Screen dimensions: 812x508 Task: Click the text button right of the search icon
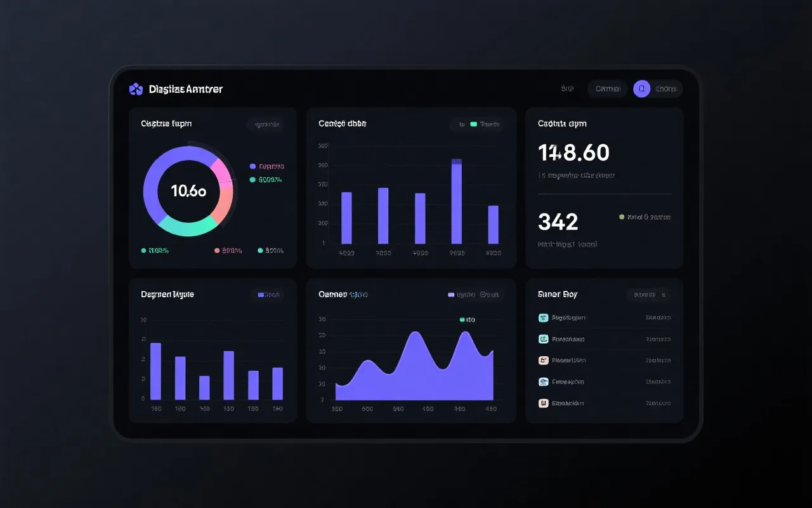click(x=666, y=89)
